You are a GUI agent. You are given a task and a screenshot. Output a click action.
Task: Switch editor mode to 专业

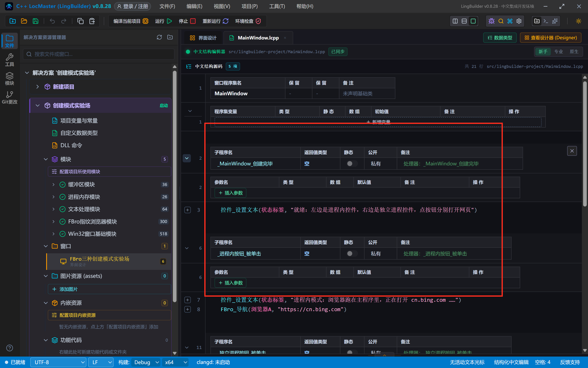click(x=558, y=52)
